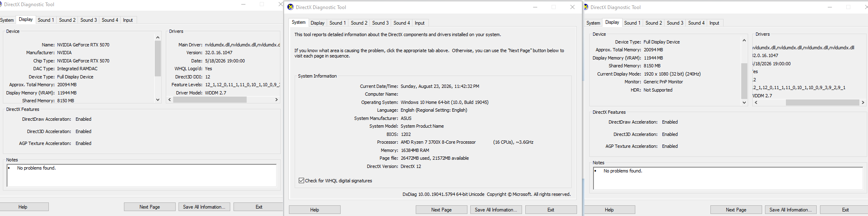
Task: Click Device scroll-up arrow in right window
Action: pyautogui.click(x=744, y=40)
